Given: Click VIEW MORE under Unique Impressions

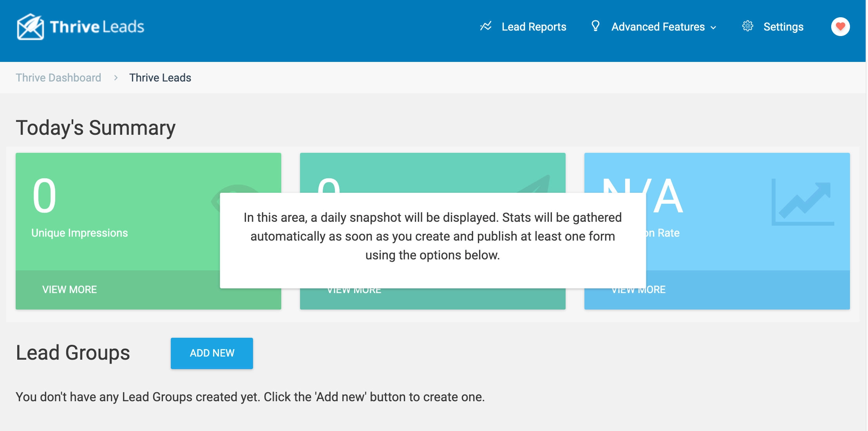Looking at the screenshot, I should pos(69,290).
